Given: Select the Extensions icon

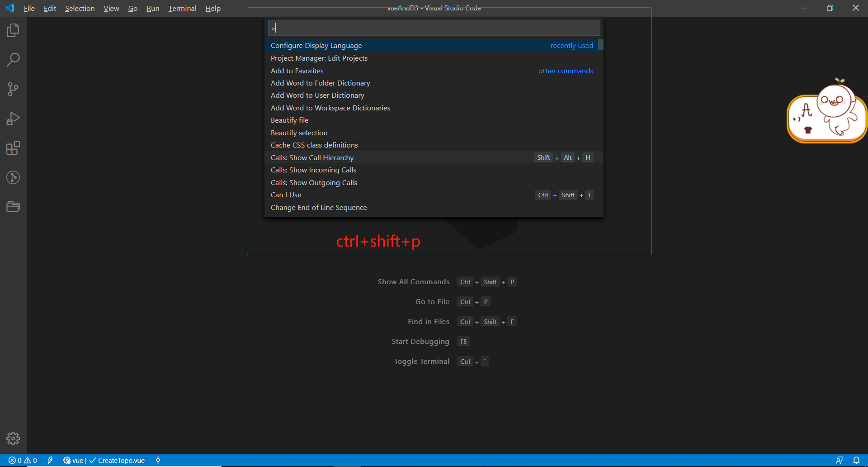Looking at the screenshot, I should (13, 148).
